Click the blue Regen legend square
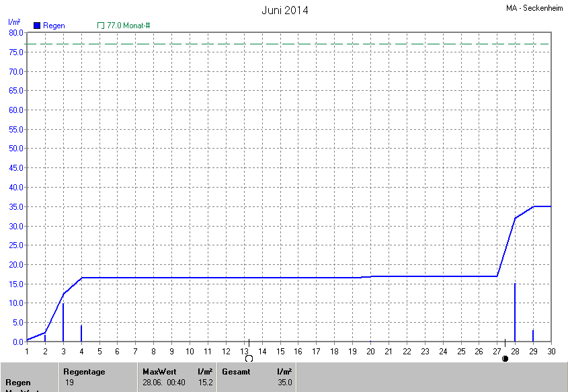This screenshot has width=568, height=392. point(37,26)
